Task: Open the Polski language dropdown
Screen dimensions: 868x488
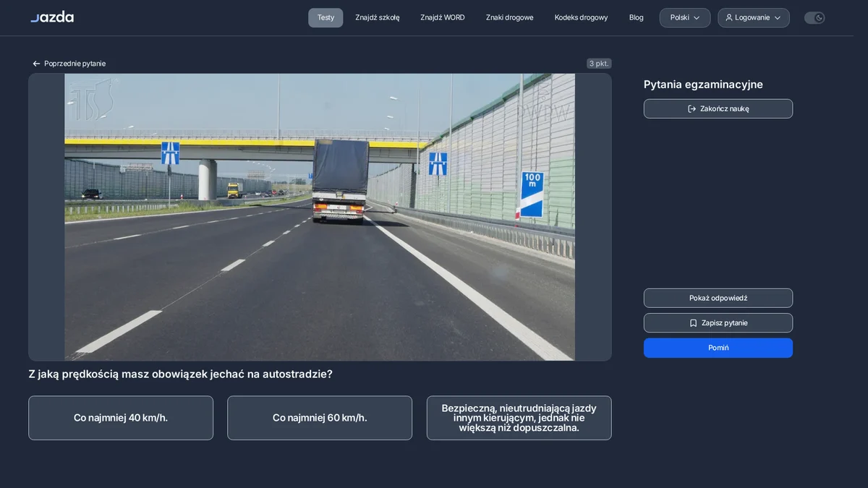Action: coord(685,17)
